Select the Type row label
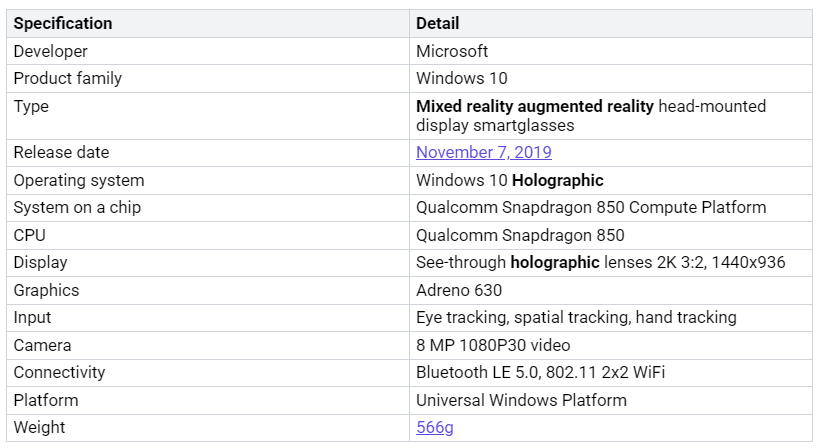 (31, 106)
